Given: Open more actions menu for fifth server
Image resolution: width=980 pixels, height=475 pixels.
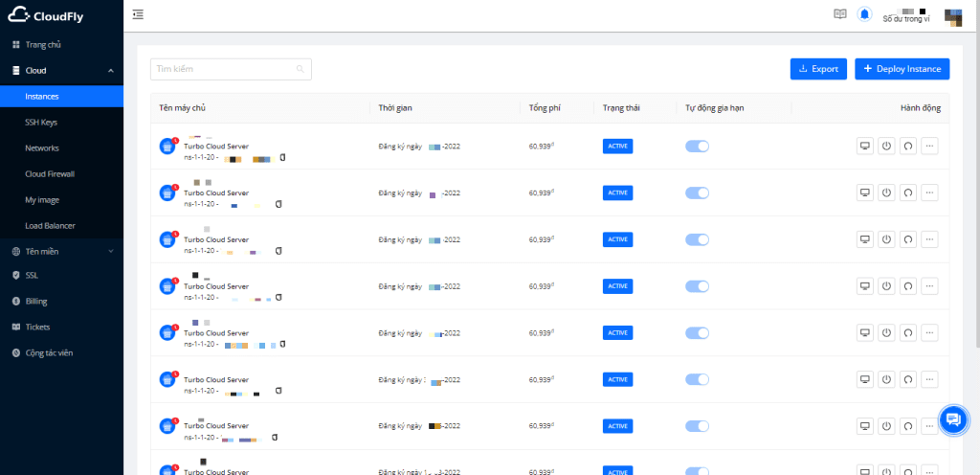Looking at the screenshot, I should (928, 332).
